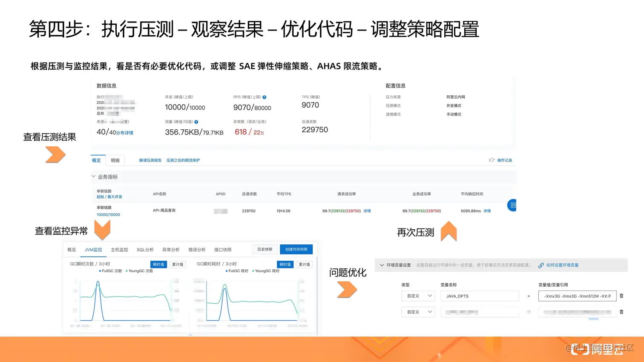Switch to the 明细 tab
The image size is (644, 362).
coord(115,160)
